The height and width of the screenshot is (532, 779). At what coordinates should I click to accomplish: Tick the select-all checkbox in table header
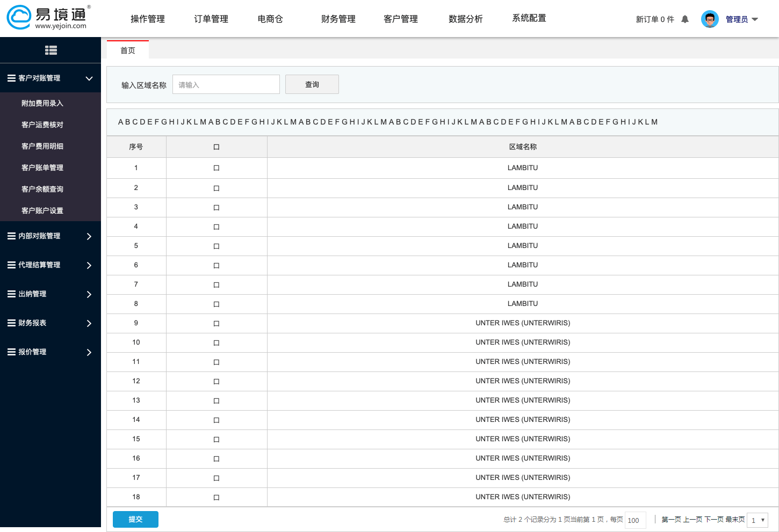217,147
